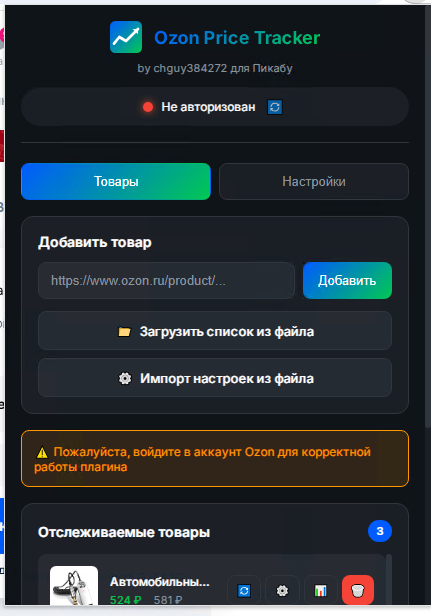431x616 pixels.
Task: Click the Добавить button
Action: (347, 280)
